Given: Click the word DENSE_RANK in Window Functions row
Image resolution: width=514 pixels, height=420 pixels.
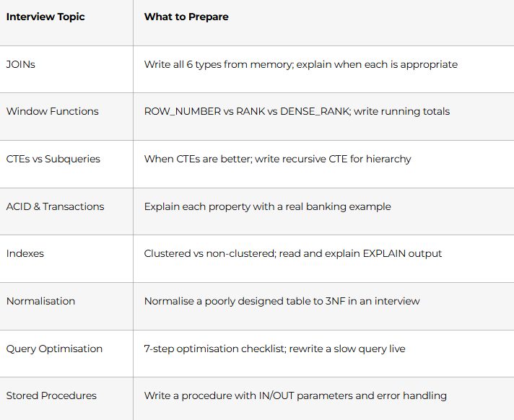Looking at the screenshot, I should pyautogui.click(x=315, y=112).
